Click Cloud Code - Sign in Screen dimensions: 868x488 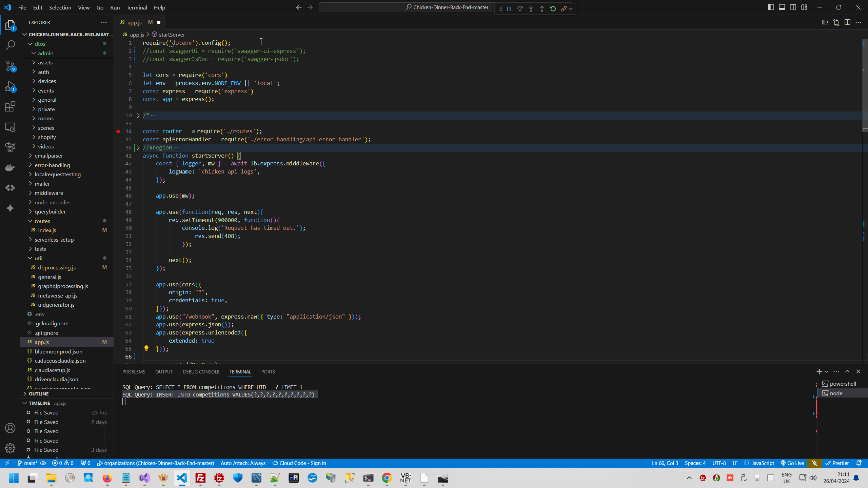coord(299,463)
